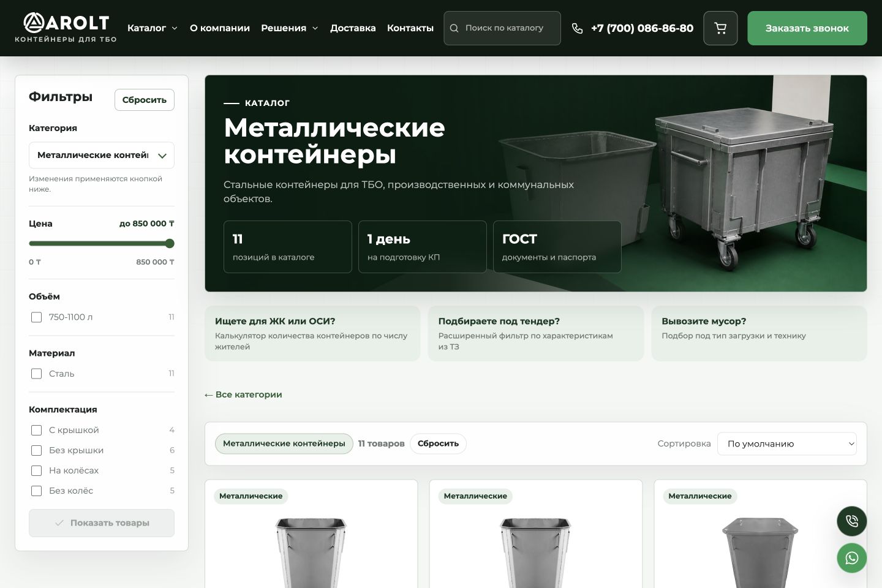Image resolution: width=882 pixels, height=588 pixels.
Task: Click the price slider handle
Action: click(170, 244)
